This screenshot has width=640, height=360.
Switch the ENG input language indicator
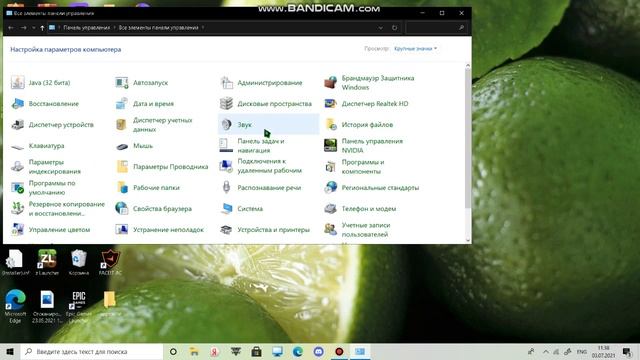(x=582, y=351)
